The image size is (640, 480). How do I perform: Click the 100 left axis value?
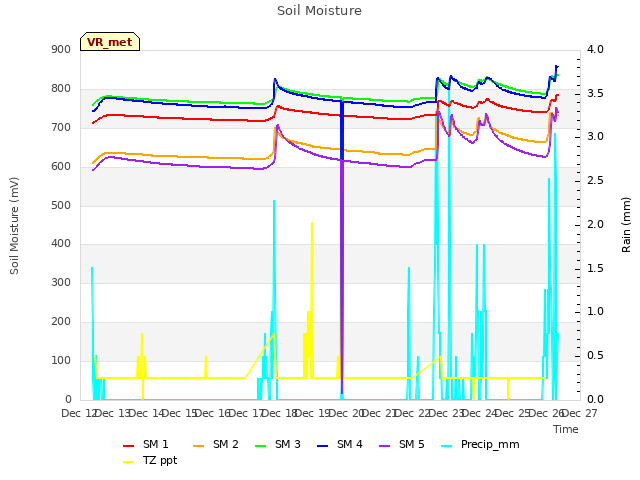click(x=61, y=360)
